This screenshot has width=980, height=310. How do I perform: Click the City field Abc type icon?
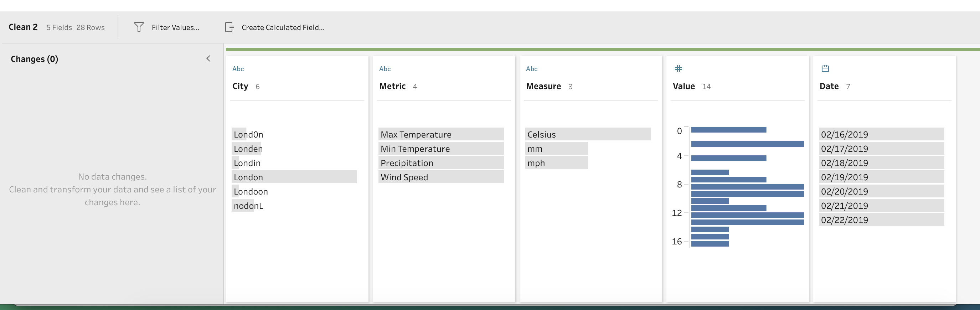tap(238, 69)
